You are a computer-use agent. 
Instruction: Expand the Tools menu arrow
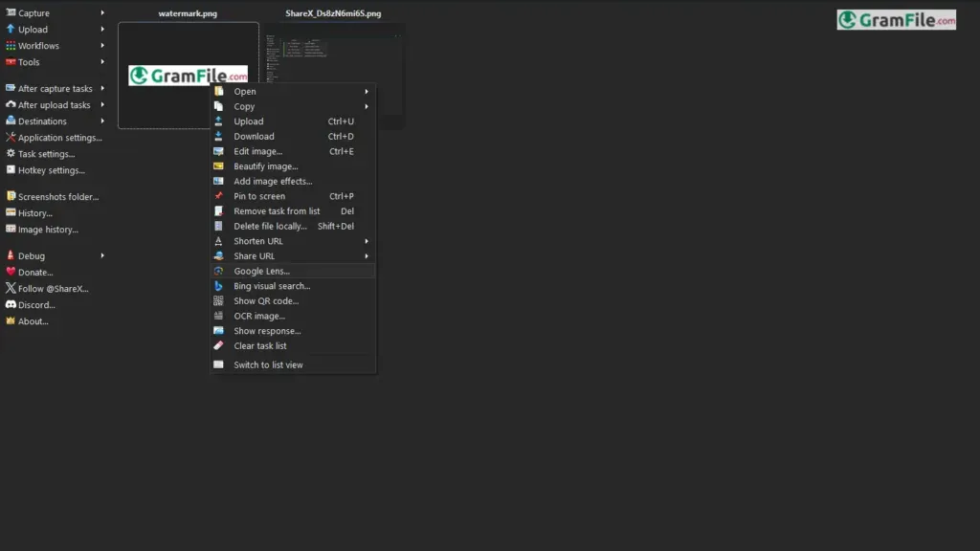pos(102,62)
